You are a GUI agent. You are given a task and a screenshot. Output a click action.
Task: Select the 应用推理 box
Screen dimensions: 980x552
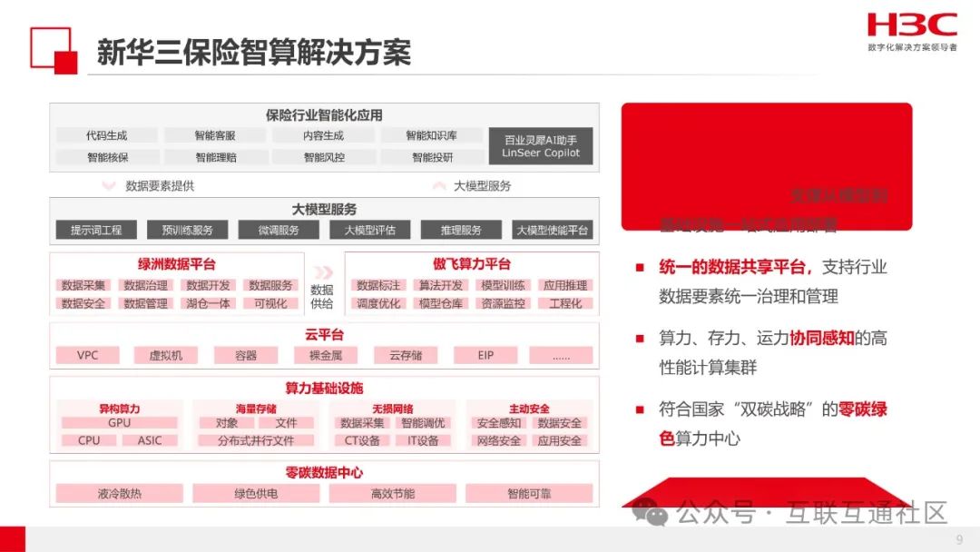click(x=565, y=285)
